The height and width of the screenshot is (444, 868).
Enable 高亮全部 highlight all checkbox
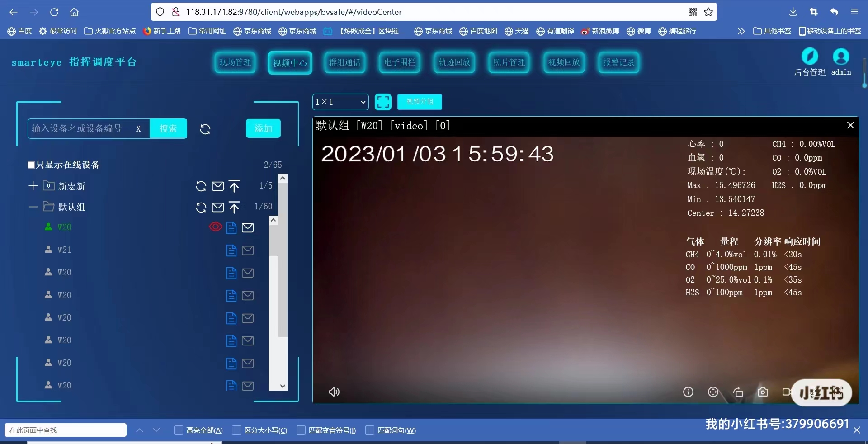pos(179,430)
